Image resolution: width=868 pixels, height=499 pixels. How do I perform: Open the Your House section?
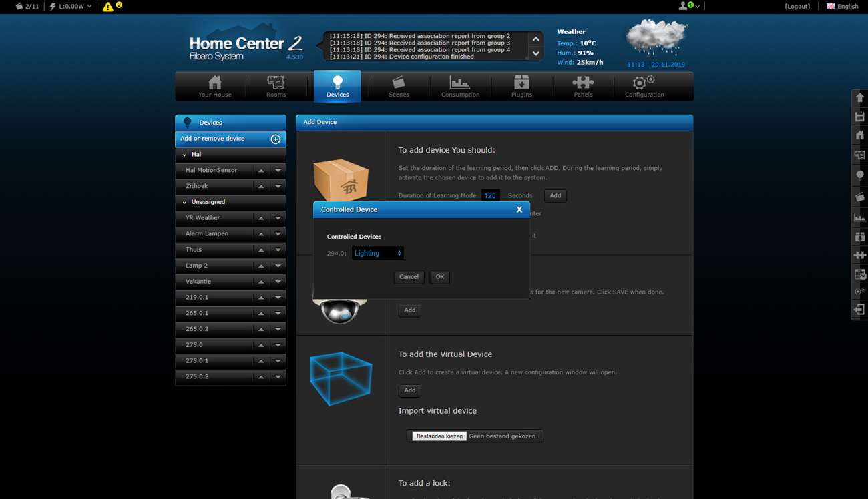[x=214, y=87]
